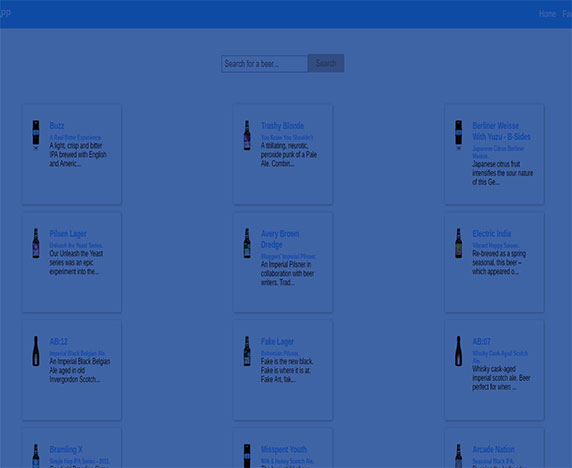Click the Buzz beer bottle image
572x468 pixels.
(36, 135)
